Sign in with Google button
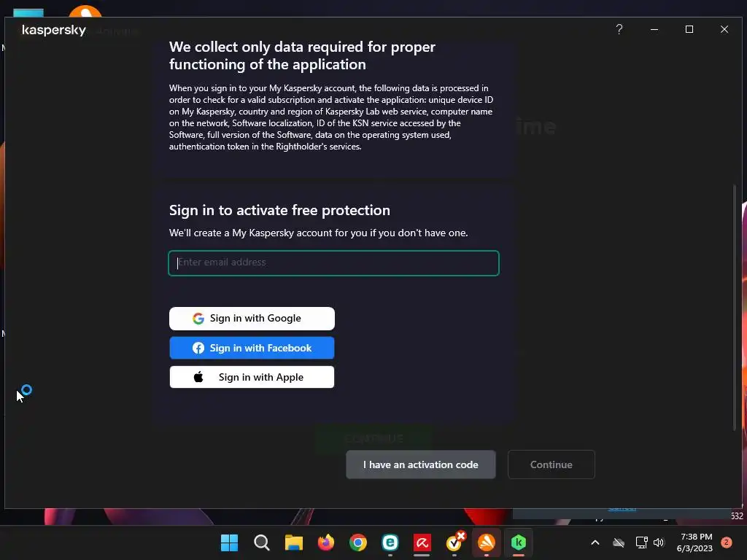 pyautogui.click(x=252, y=318)
